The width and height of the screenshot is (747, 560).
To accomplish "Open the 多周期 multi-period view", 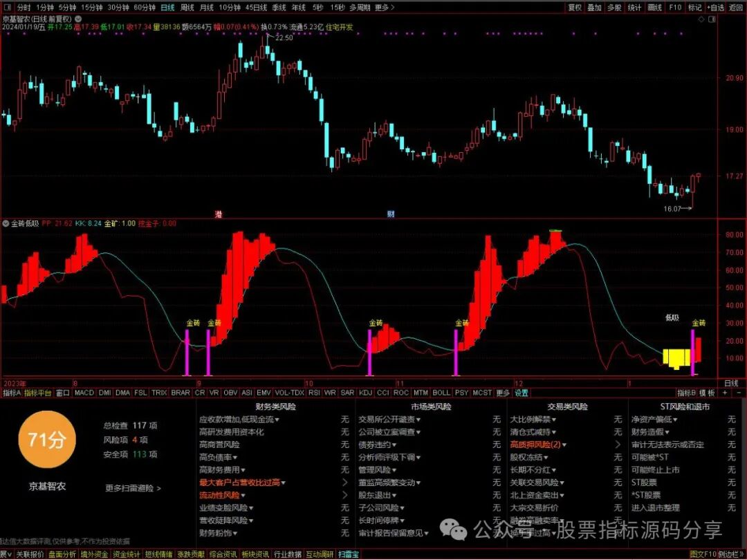I will 360,8.
